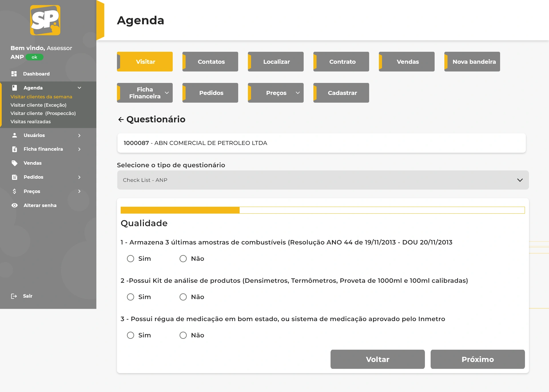Click the Voltar button

pyautogui.click(x=377, y=359)
